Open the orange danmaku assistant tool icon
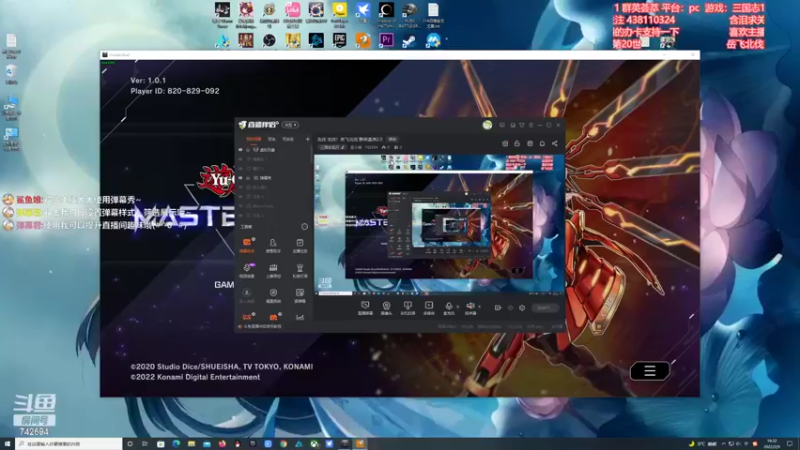 (247, 244)
